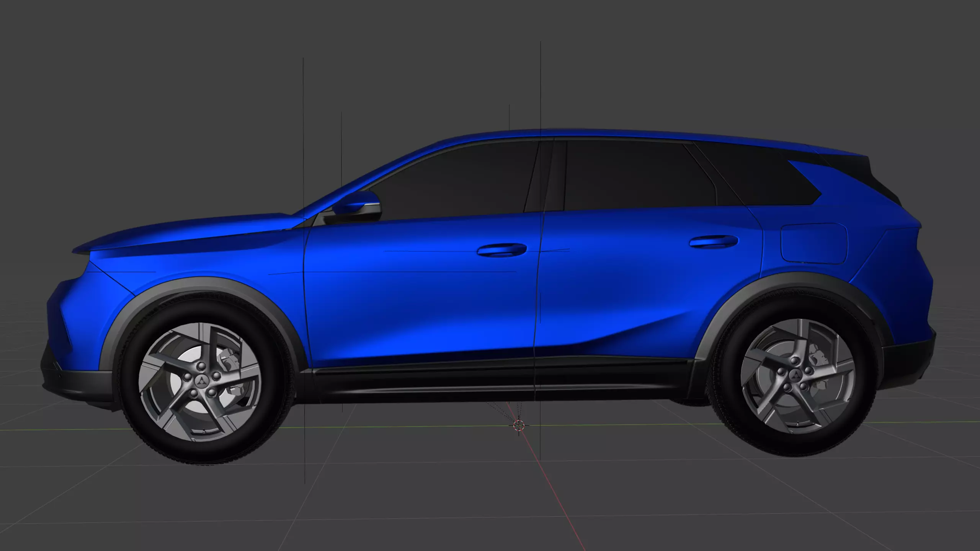Click the front door handle

501,249
